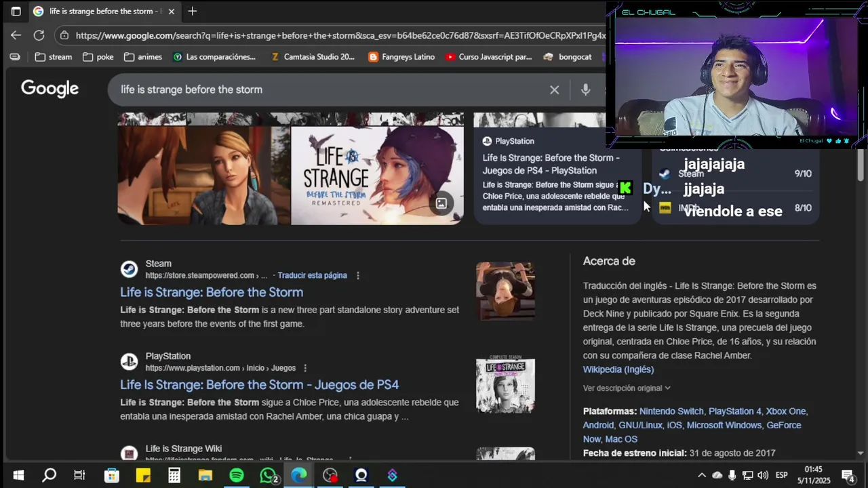Image resolution: width=868 pixels, height=488 pixels.
Task: Open the 'bongocat' bookmark
Action: [x=568, y=57]
